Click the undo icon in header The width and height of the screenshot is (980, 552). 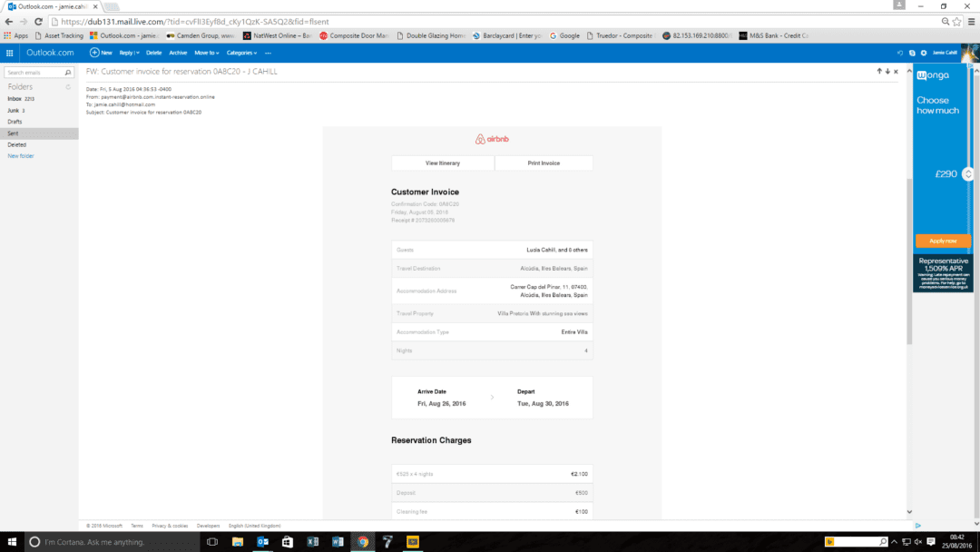coord(900,54)
